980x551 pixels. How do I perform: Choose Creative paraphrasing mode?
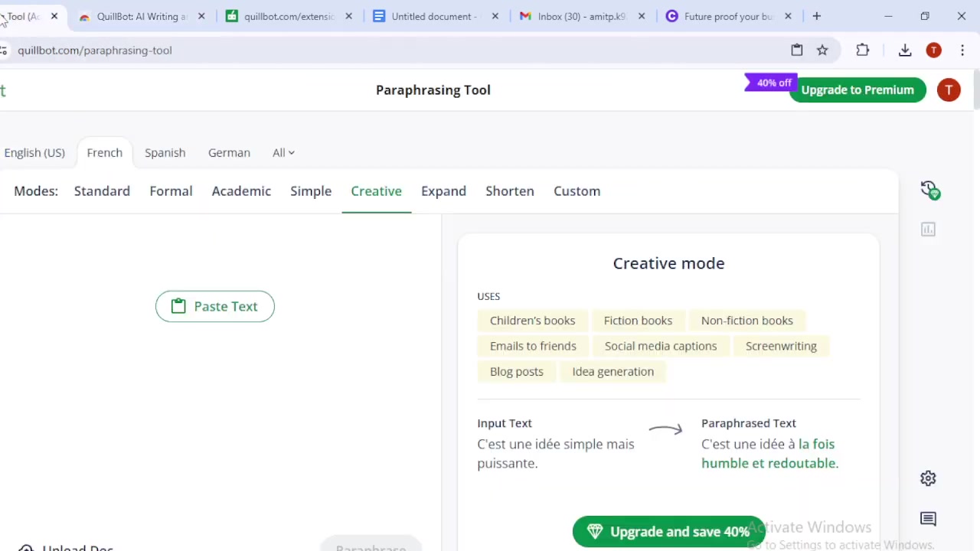click(376, 191)
